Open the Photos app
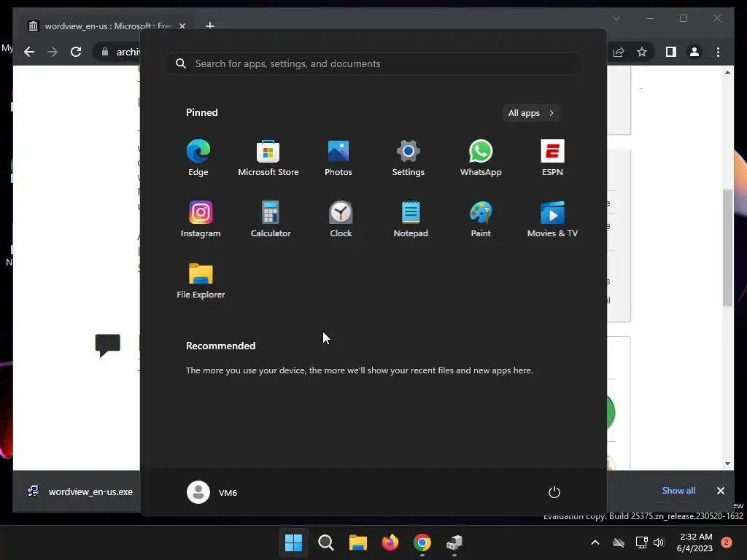This screenshot has width=747, height=560. [x=338, y=158]
